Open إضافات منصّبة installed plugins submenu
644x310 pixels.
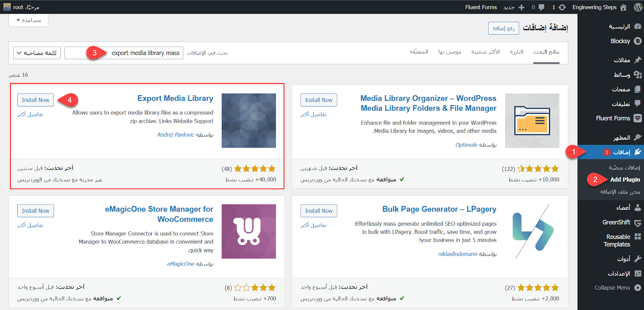(x=624, y=167)
